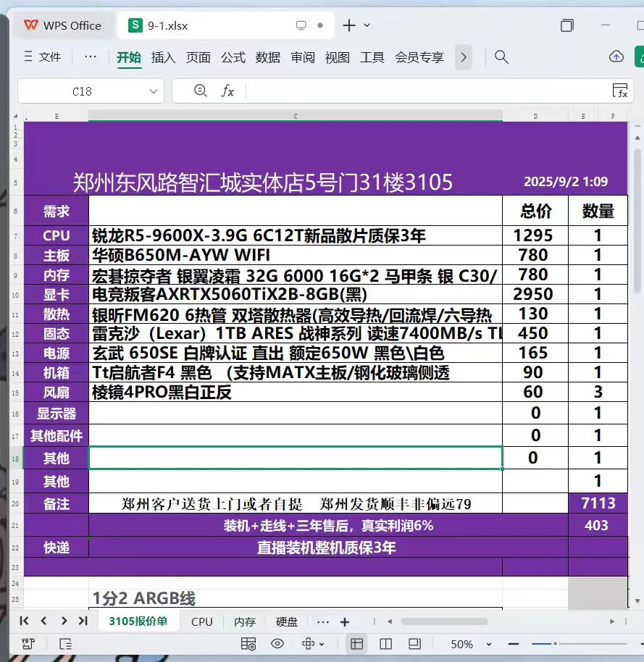Open the 公式 ribbon tab

[x=233, y=57]
